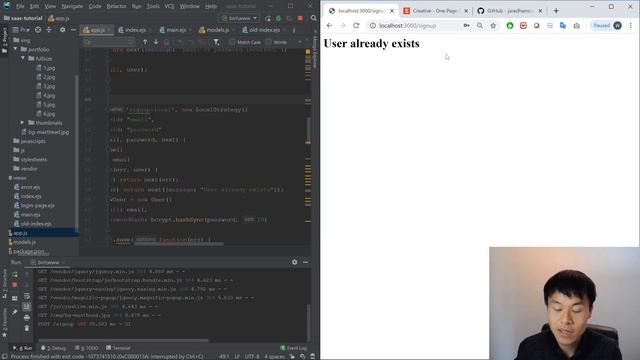
Task: Open the Project view dropdown
Action: pyautogui.click(x=21, y=30)
